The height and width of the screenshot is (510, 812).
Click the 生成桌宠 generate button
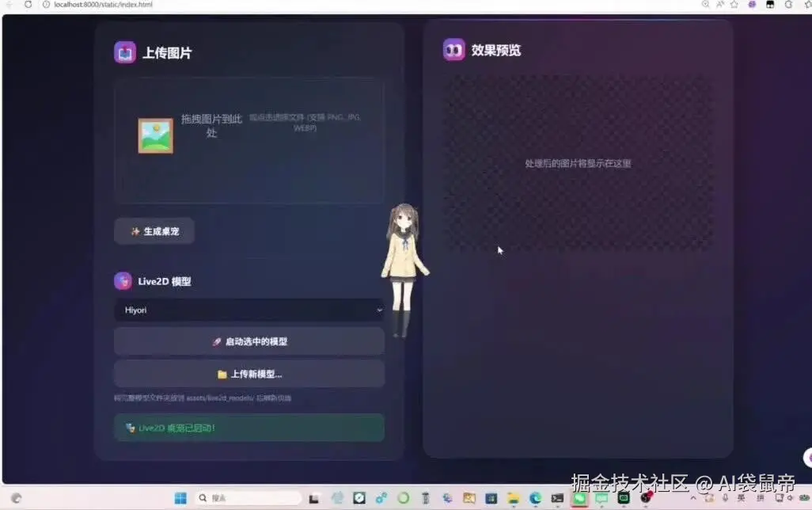(x=154, y=231)
